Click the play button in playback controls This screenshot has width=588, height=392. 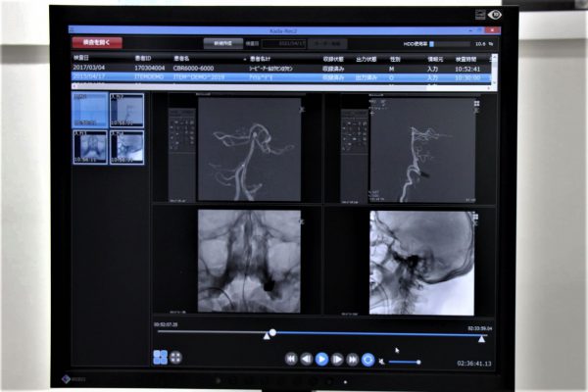click(321, 360)
